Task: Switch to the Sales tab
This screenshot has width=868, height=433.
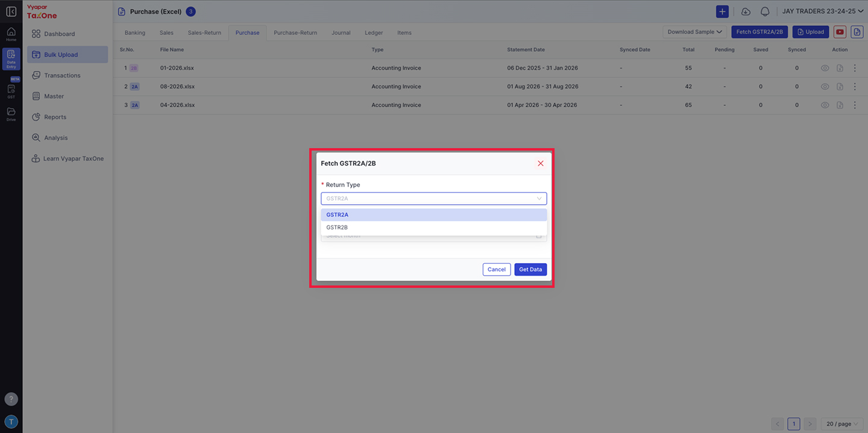Action: click(x=166, y=33)
